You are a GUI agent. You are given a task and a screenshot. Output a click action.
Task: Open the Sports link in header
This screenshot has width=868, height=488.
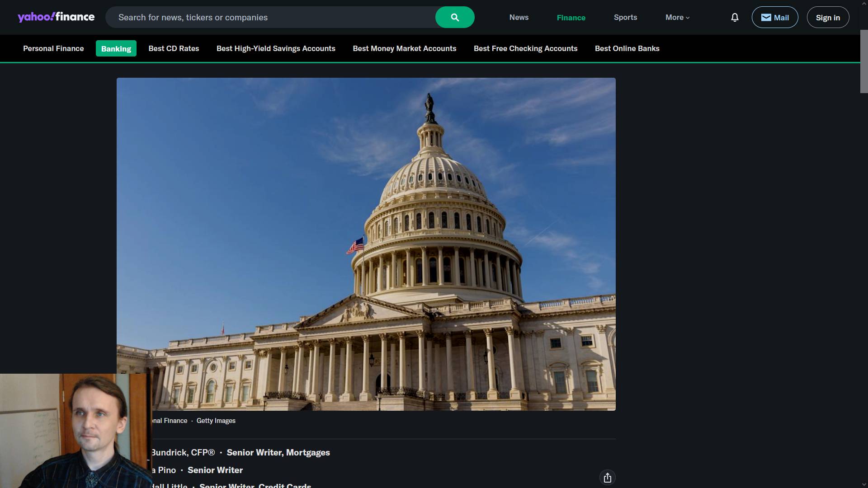(625, 17)
